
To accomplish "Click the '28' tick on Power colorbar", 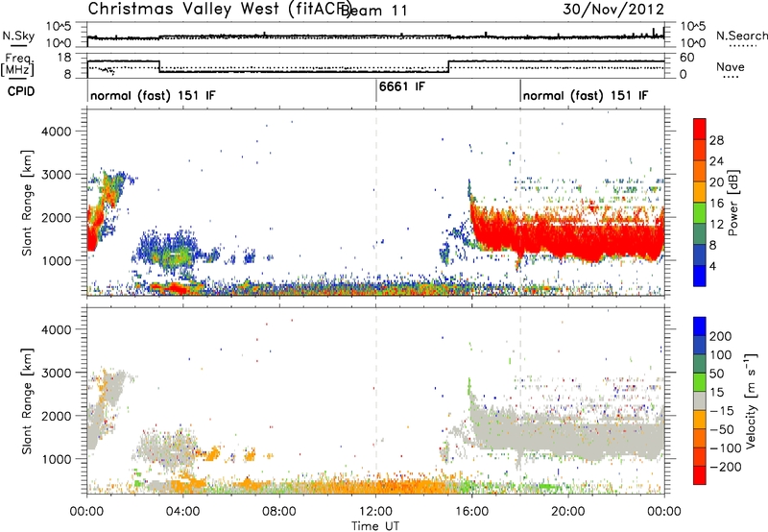I will [716, 140].
